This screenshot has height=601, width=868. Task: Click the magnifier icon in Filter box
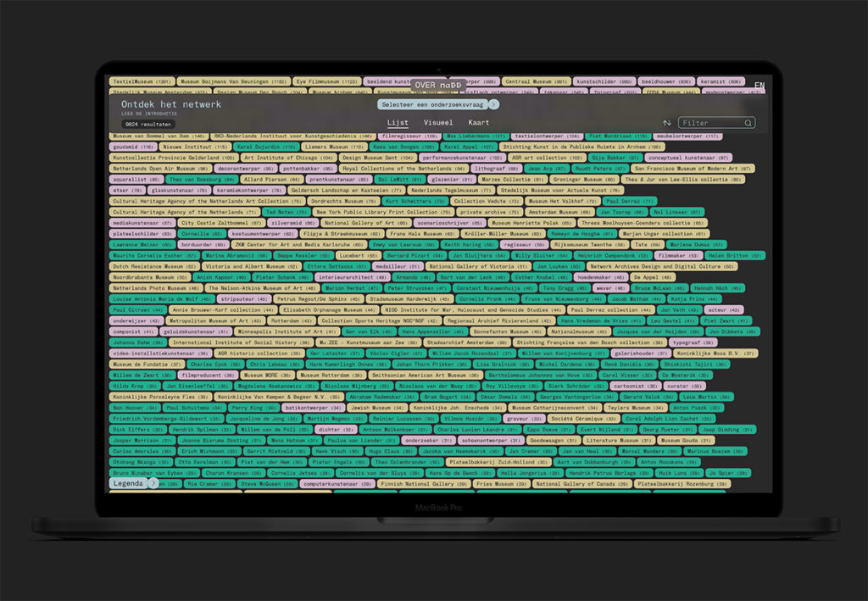(x=748, y=123)
